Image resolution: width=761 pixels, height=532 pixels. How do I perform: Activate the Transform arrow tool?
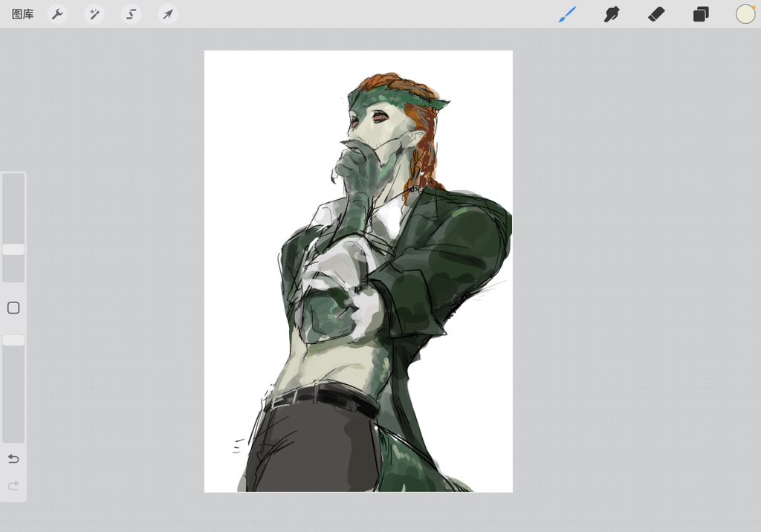coord(168,15)
